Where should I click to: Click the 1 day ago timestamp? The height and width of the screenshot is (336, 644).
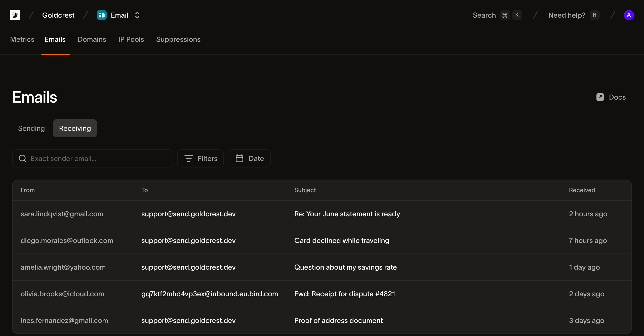pos(584,267)
